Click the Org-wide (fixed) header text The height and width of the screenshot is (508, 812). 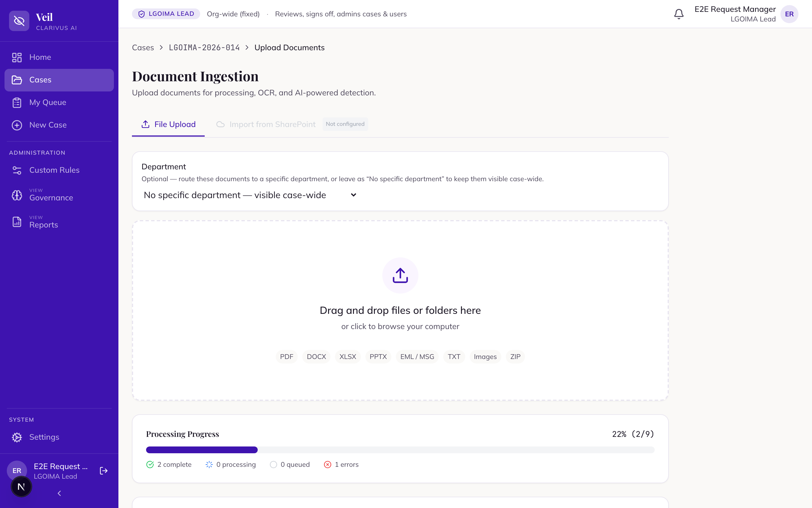[x=233, y=14]
